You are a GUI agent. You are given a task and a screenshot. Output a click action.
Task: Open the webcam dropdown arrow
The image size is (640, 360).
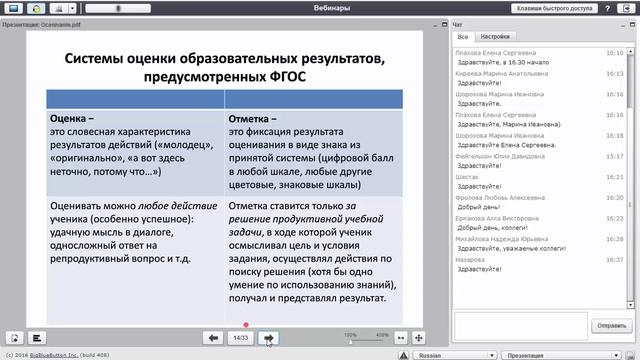point(72,8)
